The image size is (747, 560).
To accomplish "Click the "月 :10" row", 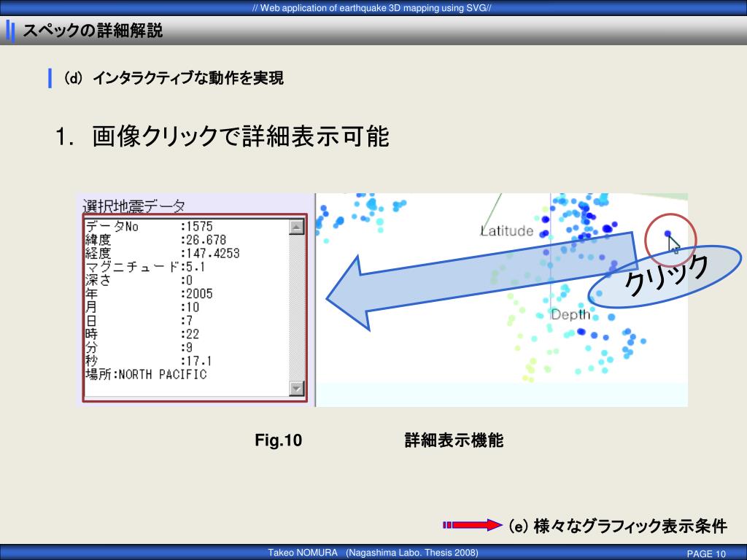I will [142, 307].
